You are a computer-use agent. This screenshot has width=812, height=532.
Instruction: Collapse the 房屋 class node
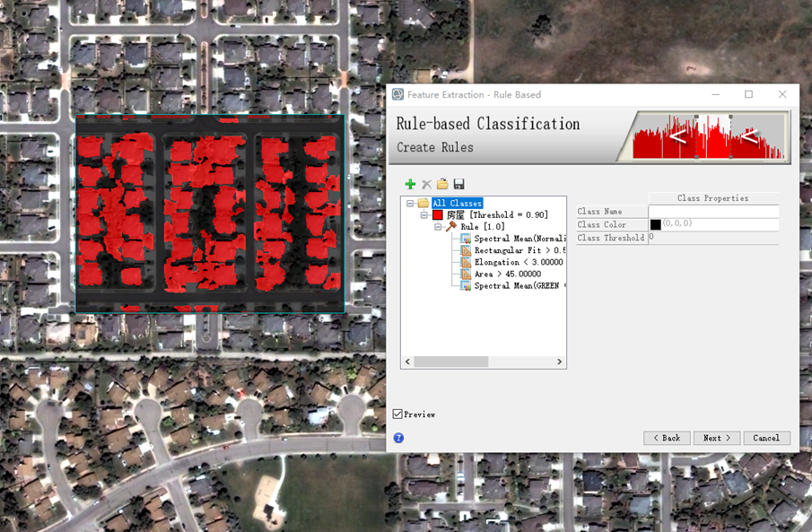pyautogui.click(x=423, y=214)
